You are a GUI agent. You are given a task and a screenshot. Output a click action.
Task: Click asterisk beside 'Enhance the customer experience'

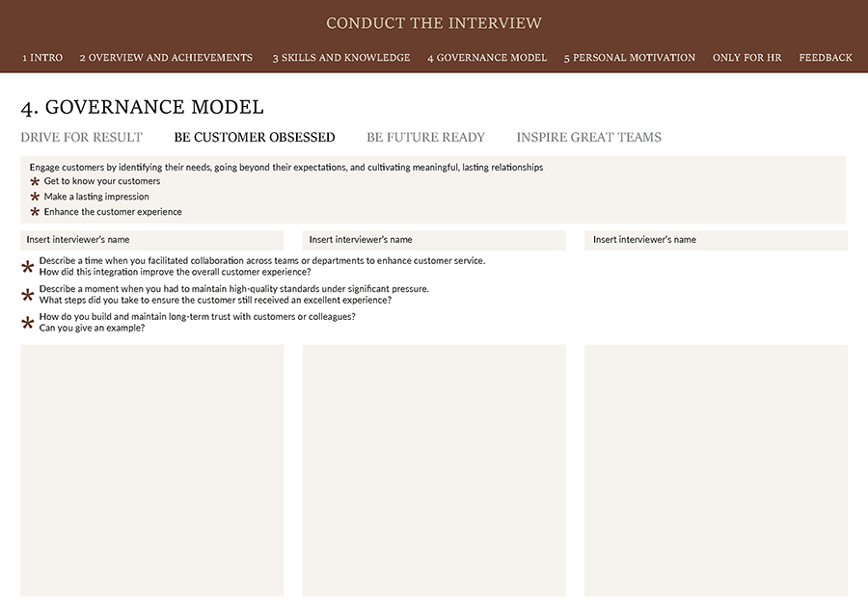point(35,212)
